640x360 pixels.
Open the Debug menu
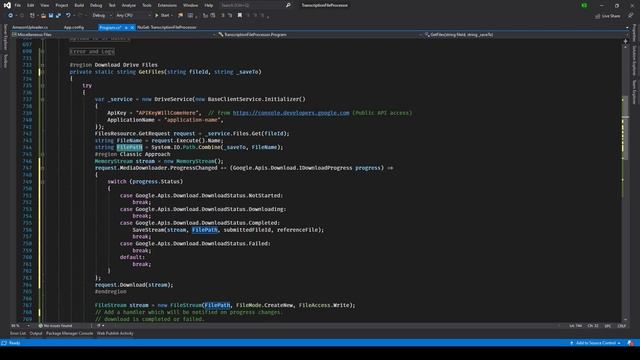[x=96, y=5]
